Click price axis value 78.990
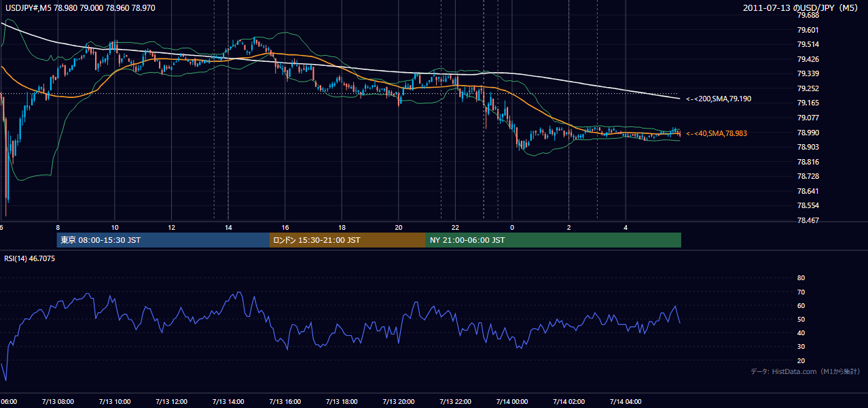Viewport: 868px width, 408px height. pos(808,133)
